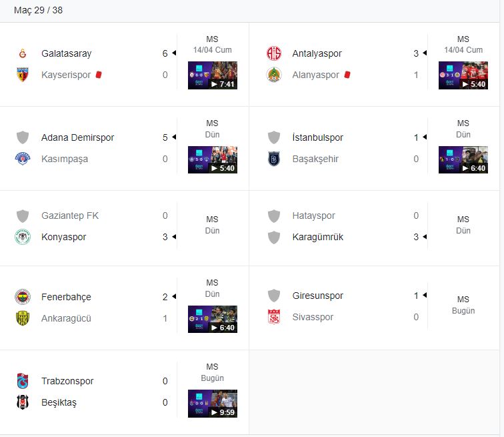
Task: Click the Alanyaspor team crest
Action: click(274, 75)
